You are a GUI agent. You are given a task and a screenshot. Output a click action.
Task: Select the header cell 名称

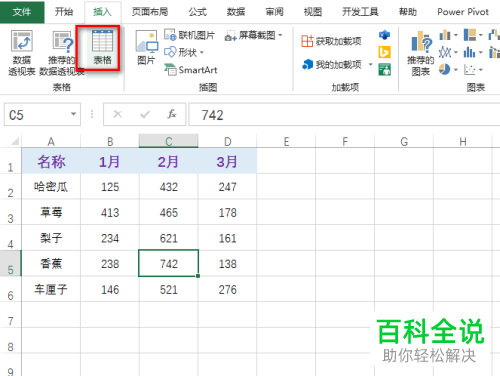pos(51,161)
